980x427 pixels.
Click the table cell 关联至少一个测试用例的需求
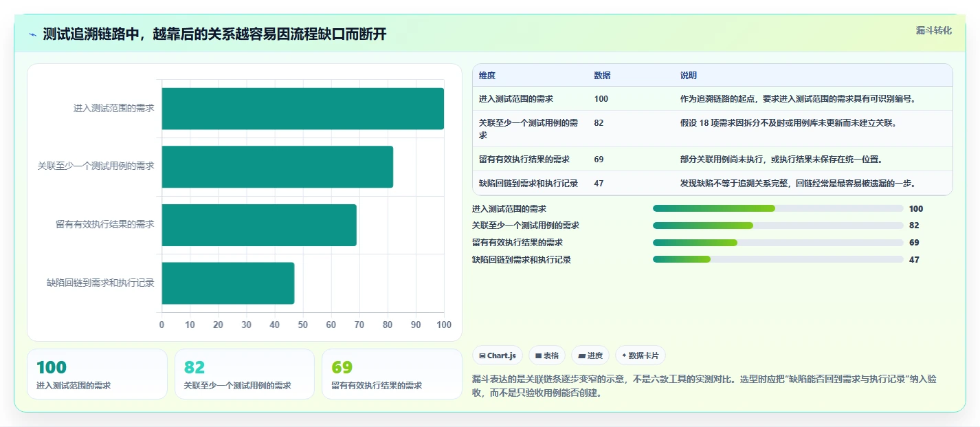528,129
